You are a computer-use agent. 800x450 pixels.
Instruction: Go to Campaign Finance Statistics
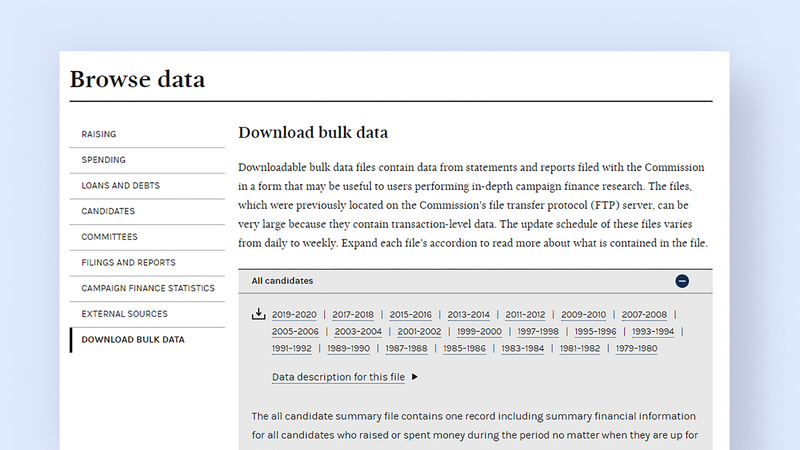click(x=147, y=288)
